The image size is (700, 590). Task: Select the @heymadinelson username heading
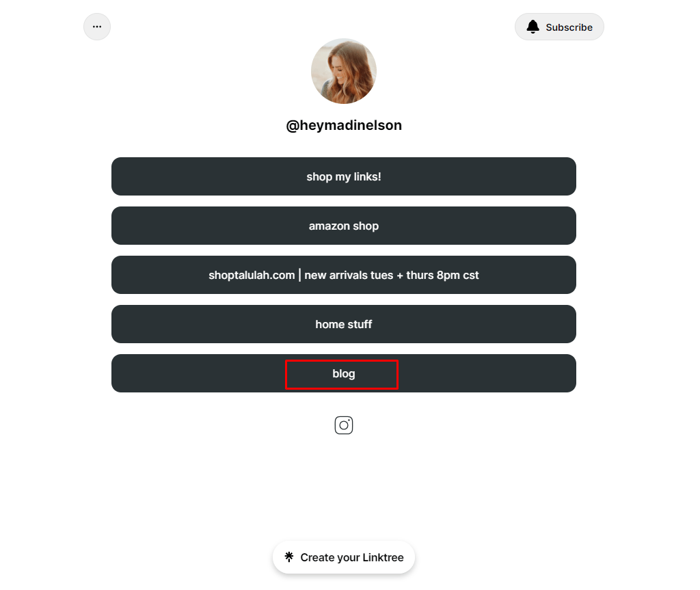[x=344, y=125]
